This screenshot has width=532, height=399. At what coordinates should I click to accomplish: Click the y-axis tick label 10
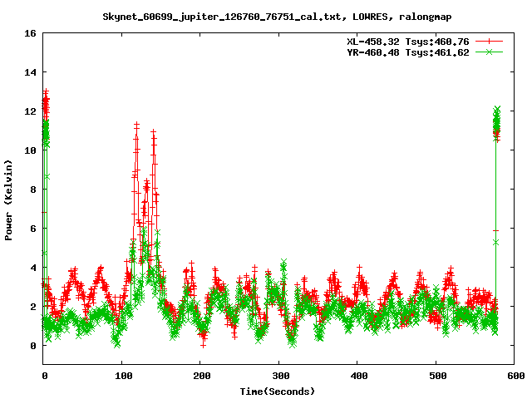coord(30,150)
